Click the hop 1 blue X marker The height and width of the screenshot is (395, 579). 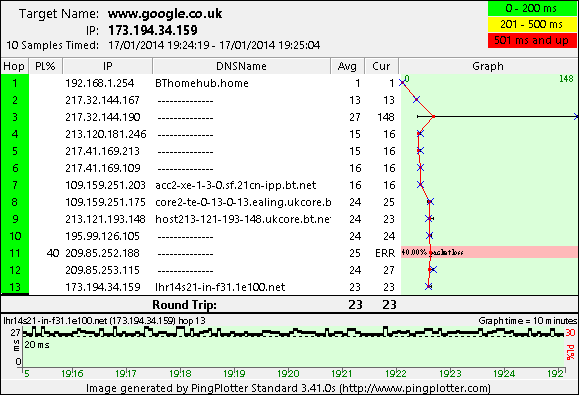pos(402,83)
